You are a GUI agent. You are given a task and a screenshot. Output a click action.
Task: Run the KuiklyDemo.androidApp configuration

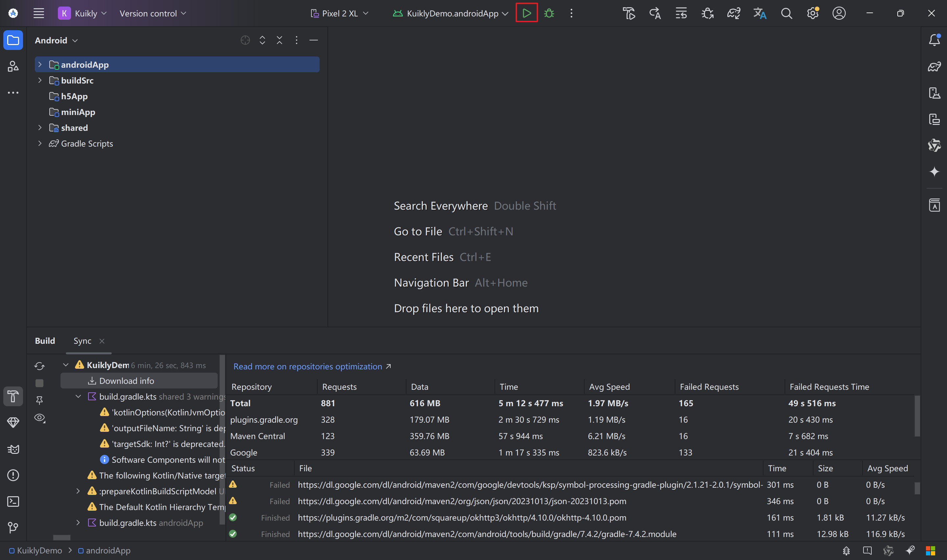coord(526,13)
